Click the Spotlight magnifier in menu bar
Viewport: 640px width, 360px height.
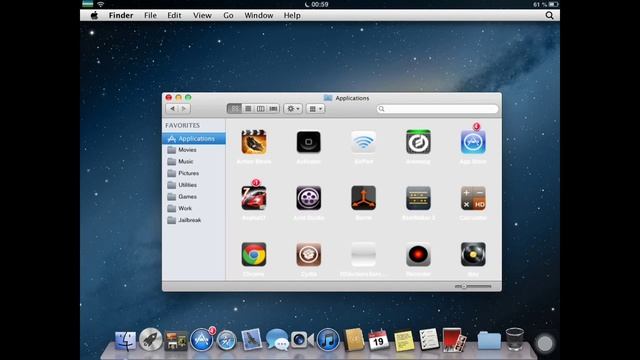(x=549, y=16)
